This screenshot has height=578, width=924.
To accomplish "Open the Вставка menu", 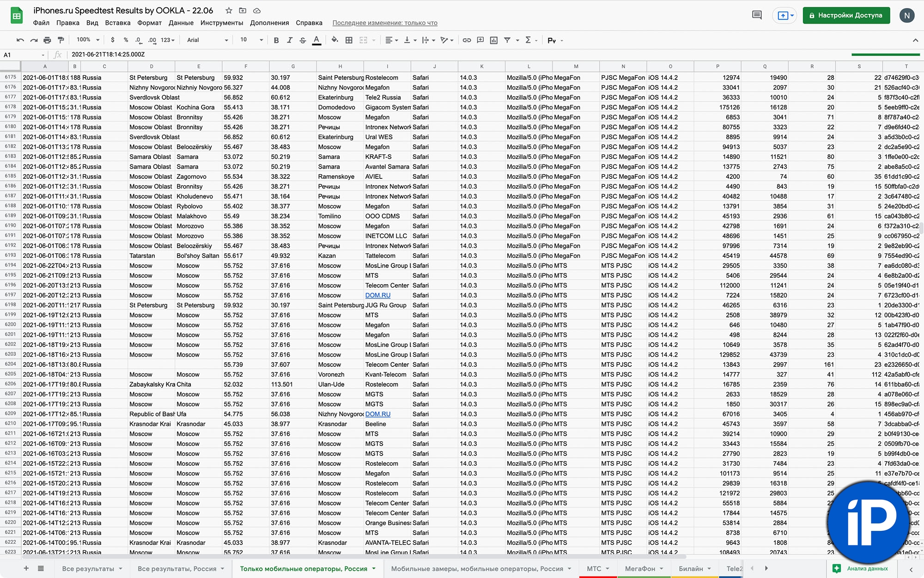I will [118, 23].
